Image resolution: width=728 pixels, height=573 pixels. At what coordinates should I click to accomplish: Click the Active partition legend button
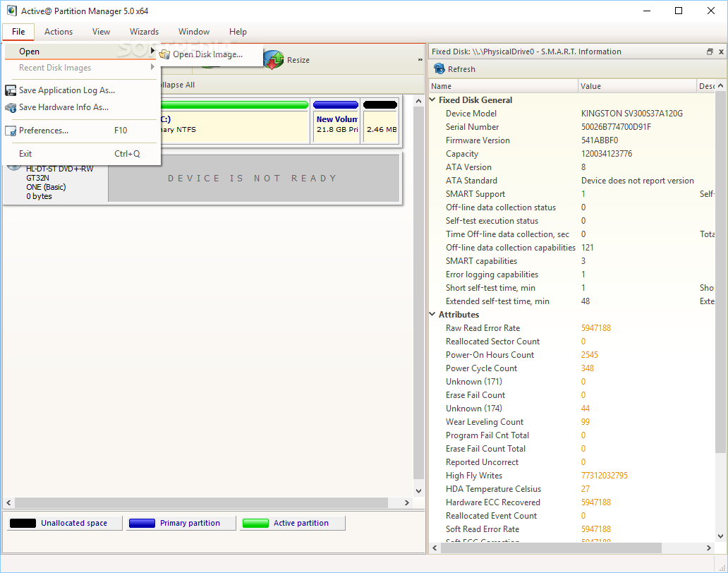(x=293, y=523)
